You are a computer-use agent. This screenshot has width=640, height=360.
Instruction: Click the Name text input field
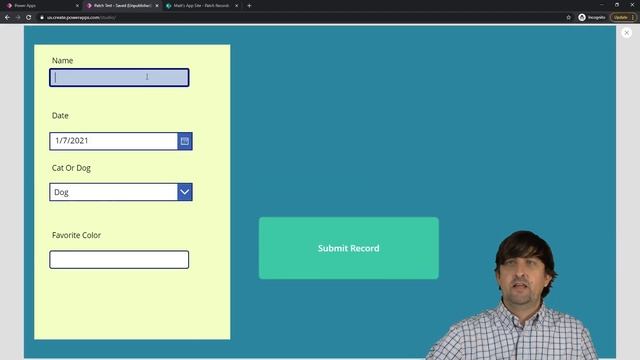coord(119,78)
